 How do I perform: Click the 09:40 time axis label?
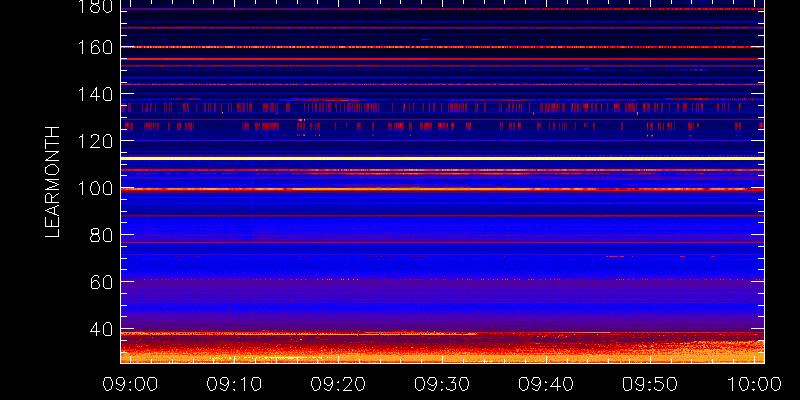[x=546, y=384]
